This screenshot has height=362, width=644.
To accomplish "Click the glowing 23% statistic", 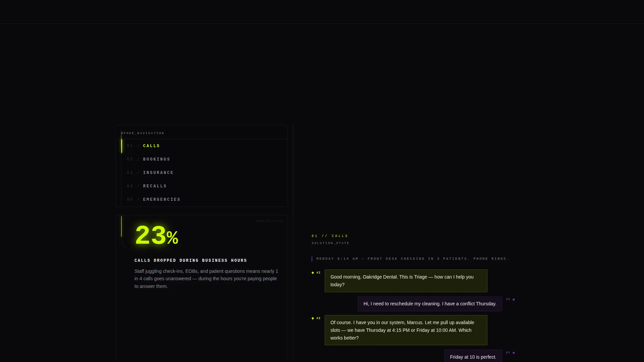I will coord(156,236).
